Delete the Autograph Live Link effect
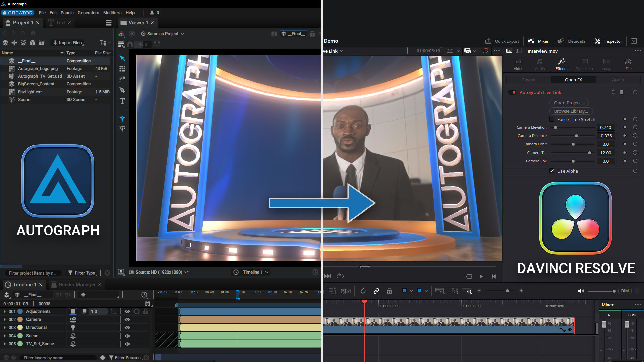The image size is (644, 362). tap(622, 92)
